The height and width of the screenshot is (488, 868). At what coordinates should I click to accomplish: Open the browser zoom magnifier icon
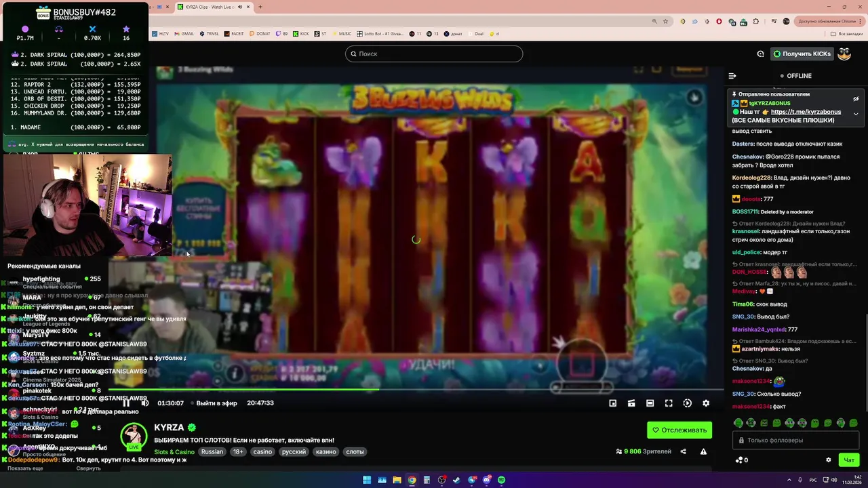tap(654, 21)
